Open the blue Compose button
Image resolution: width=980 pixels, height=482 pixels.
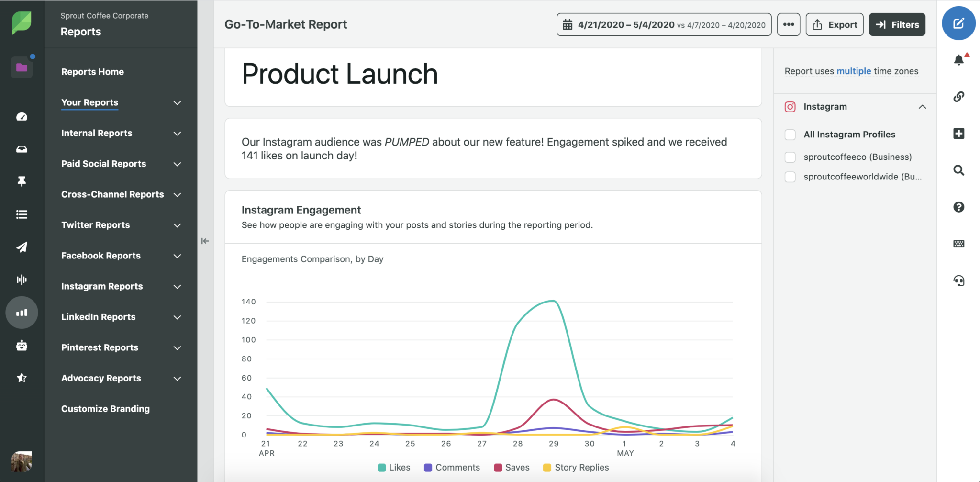click(x=958, y=23)
